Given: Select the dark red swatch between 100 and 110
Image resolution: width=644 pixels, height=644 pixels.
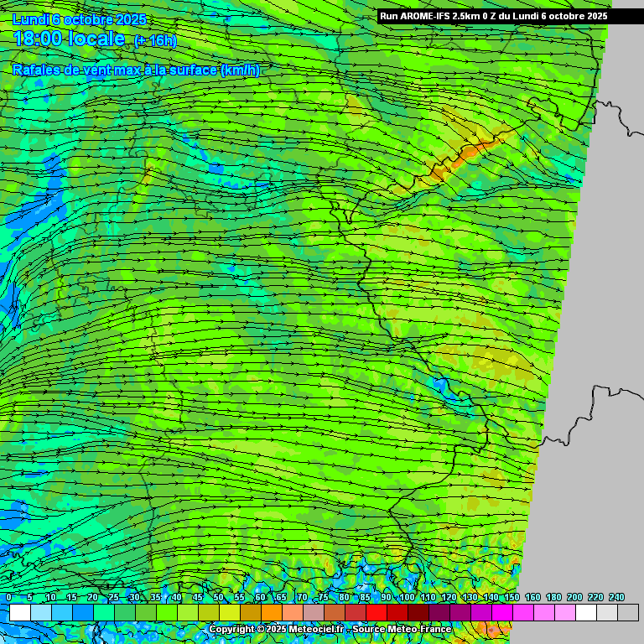Looking at the screenshot, I should click(x=418, y=613).
